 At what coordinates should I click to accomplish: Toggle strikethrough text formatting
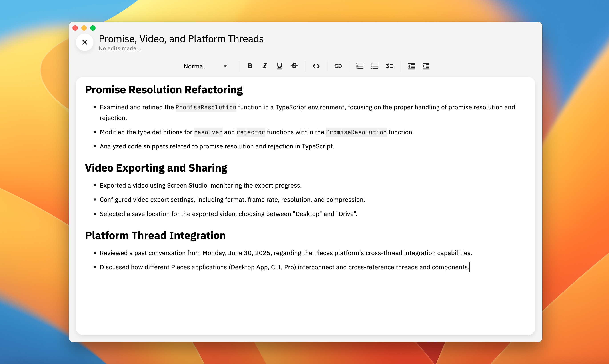tap(294, 66)
